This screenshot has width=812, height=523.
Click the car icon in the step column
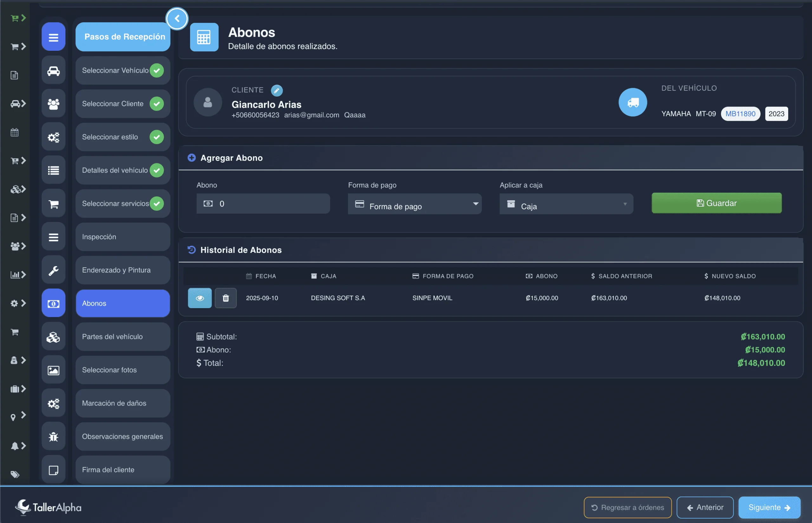(x=53, y=71)
